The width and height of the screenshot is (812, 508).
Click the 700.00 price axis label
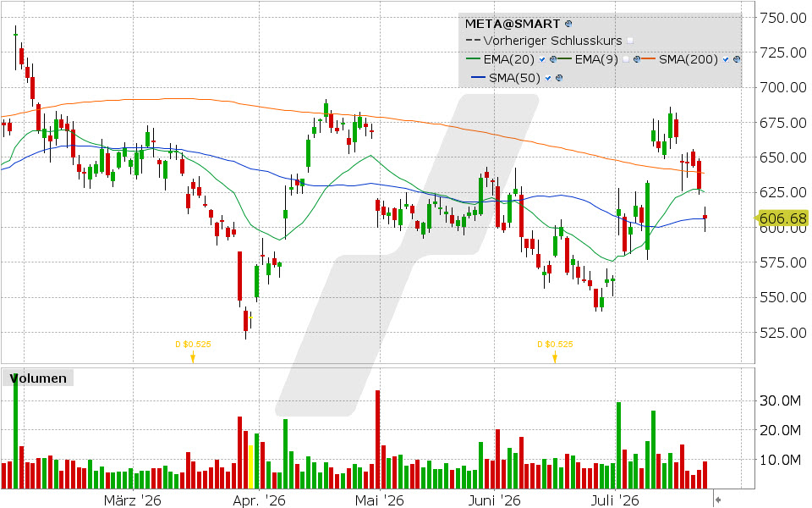[782, 87]
